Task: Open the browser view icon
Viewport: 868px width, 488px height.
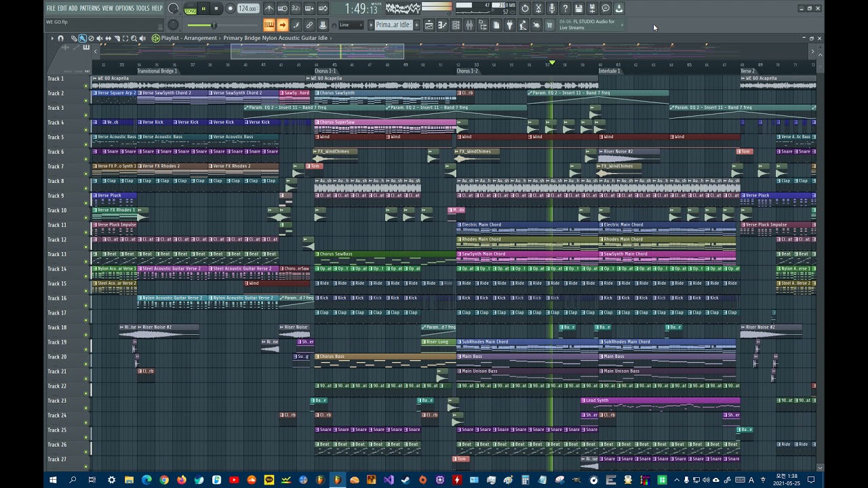Action: point(483,25)
